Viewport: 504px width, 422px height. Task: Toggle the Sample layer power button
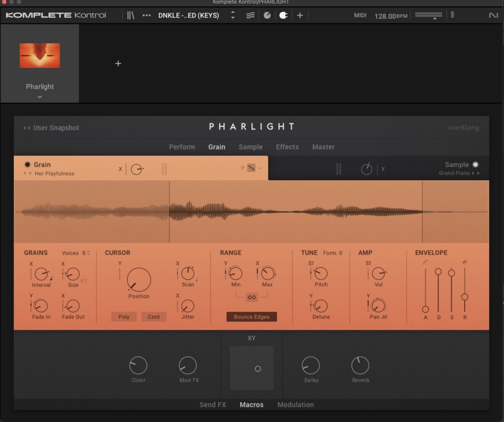(475, 165)
